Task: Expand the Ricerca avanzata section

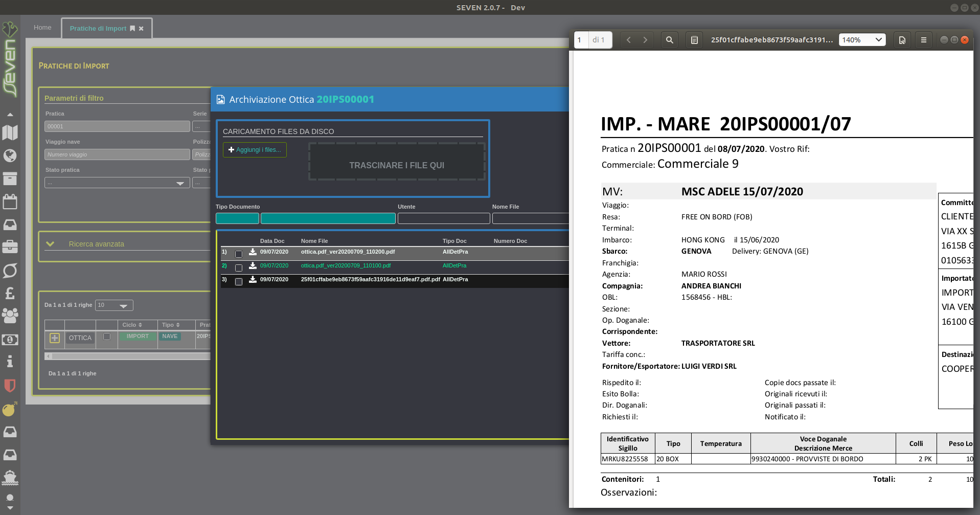Action: coord(50,244)
